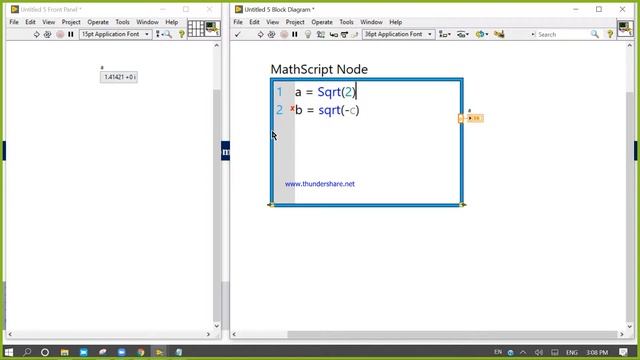Image resolution: width=640 pixels, height=360 pixels.
Task: Open Operate menu in Block Diagram
Action: pos(322,22)
